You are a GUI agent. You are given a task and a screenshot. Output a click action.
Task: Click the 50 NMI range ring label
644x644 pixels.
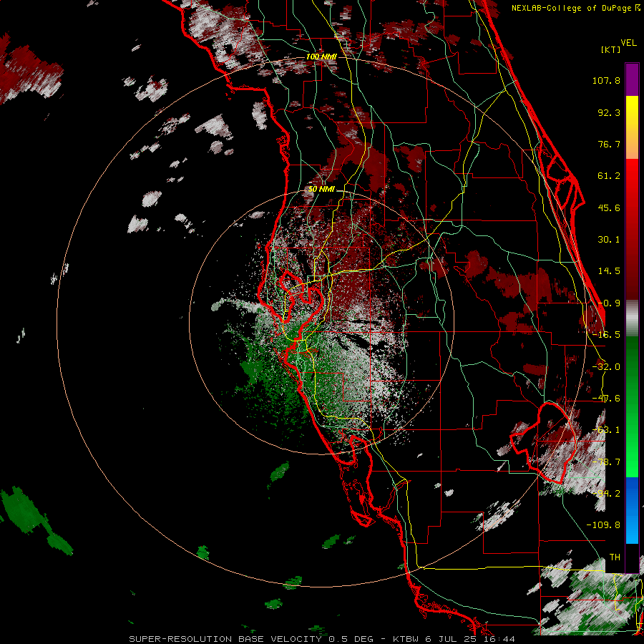coord(321,190)
